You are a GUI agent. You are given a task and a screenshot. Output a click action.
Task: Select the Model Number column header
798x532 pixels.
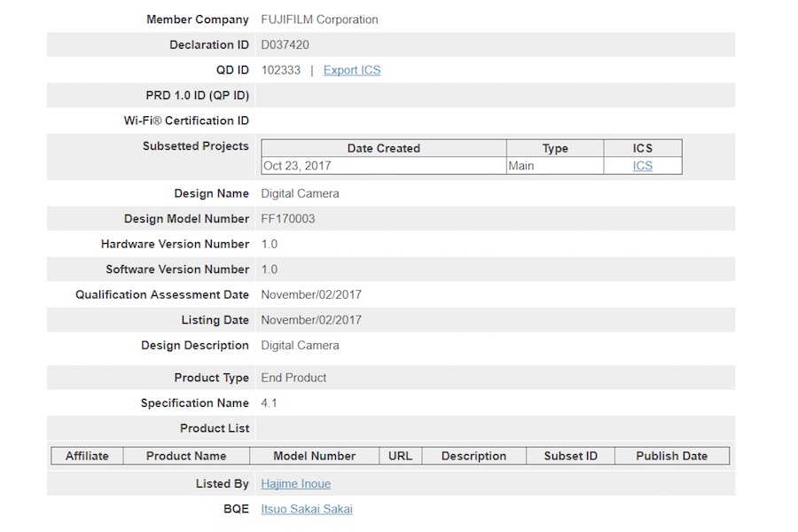coord(315,456)
